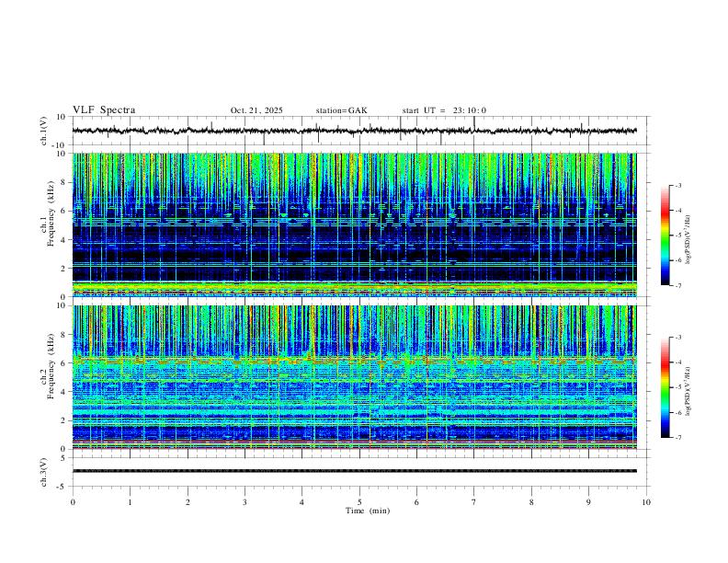The height and width of the screenshot is (563, 728).
Task: Click the time-axis tick label "4"
Action: pos(302,502)
